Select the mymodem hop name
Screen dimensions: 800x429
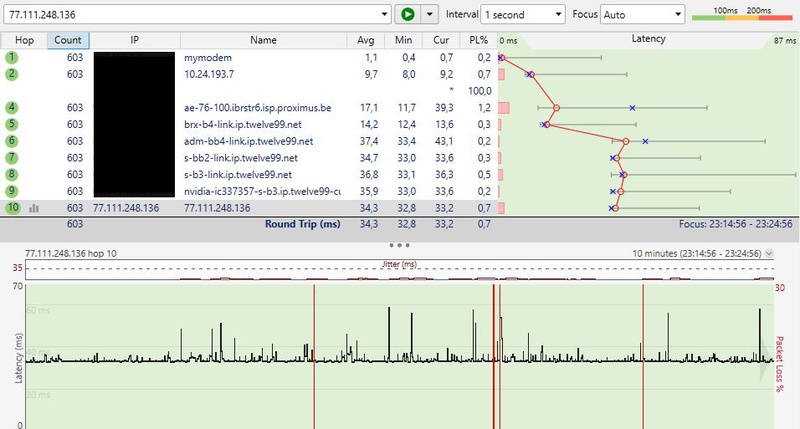208,58
